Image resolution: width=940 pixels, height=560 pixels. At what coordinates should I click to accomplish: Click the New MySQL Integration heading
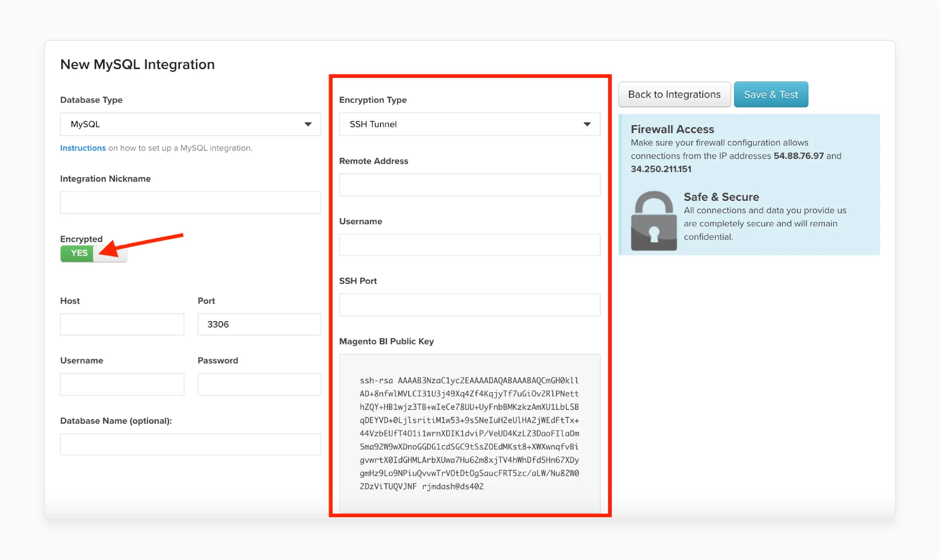(x=137, y=64)
